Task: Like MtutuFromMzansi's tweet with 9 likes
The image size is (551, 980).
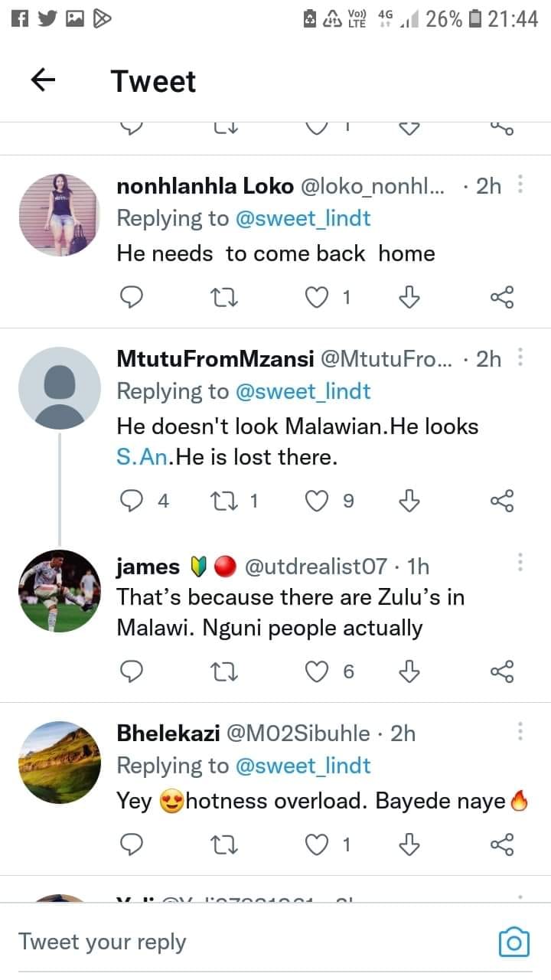Action: pos(316,501)
